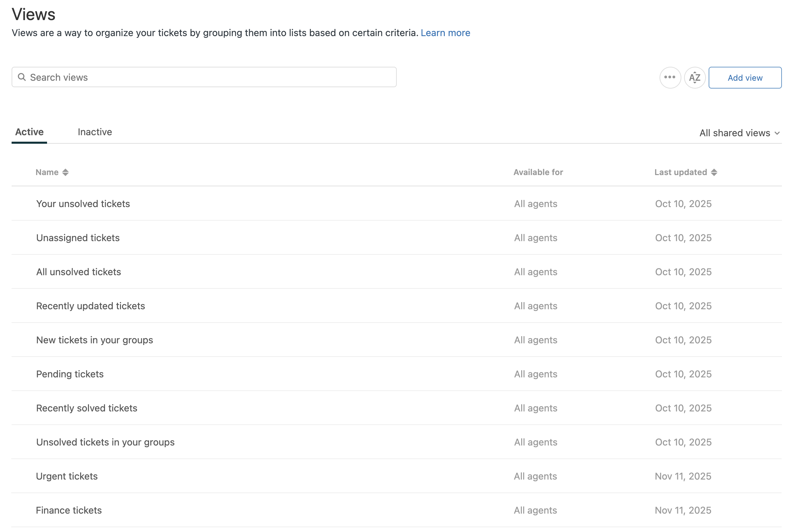Sort by Name column arrows
Screen dimensions: 801x532
click(x=65, y=172)
